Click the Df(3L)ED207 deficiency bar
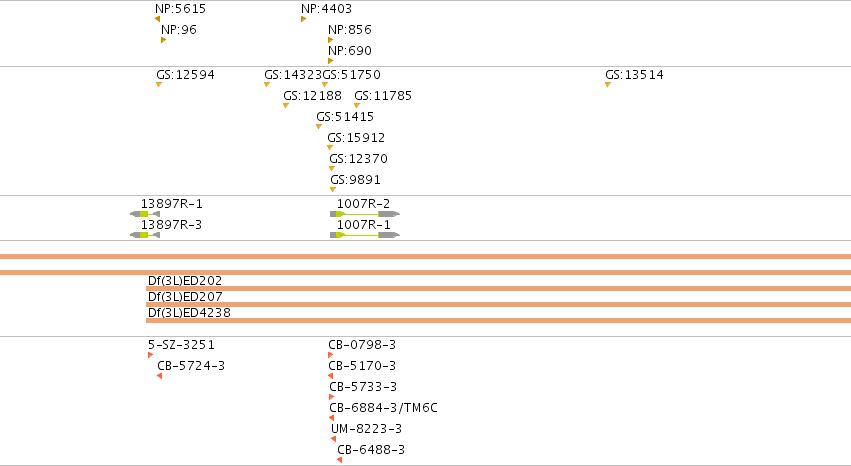 (x=498, y=304)
